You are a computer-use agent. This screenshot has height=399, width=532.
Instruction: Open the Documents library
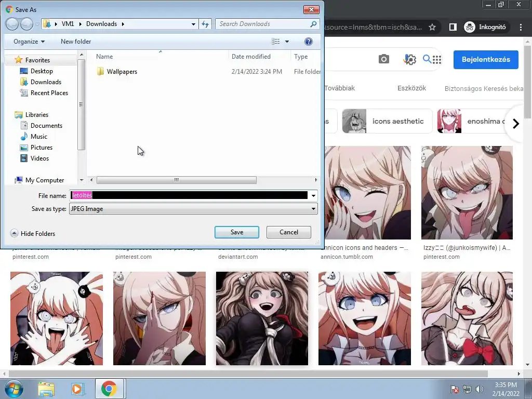(x=46, y=126)
